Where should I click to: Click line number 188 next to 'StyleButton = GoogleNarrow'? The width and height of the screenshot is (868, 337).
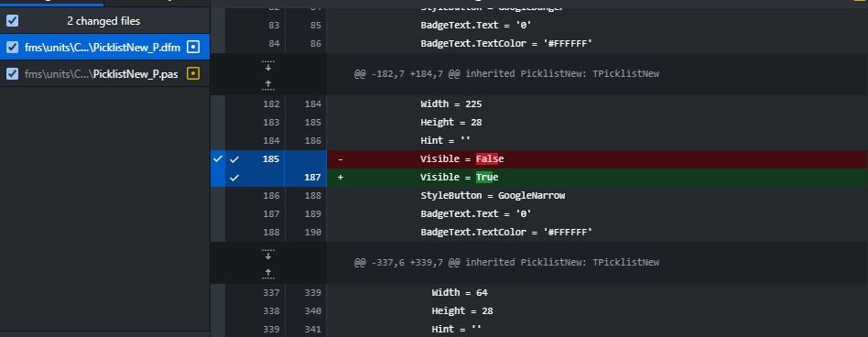tap(311, 196)
